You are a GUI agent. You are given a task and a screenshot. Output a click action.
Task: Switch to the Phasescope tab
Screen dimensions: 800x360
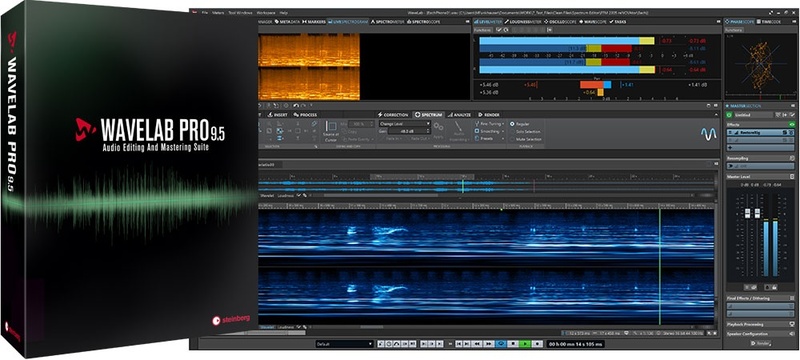pyautogui.click(x=740, y=22)
